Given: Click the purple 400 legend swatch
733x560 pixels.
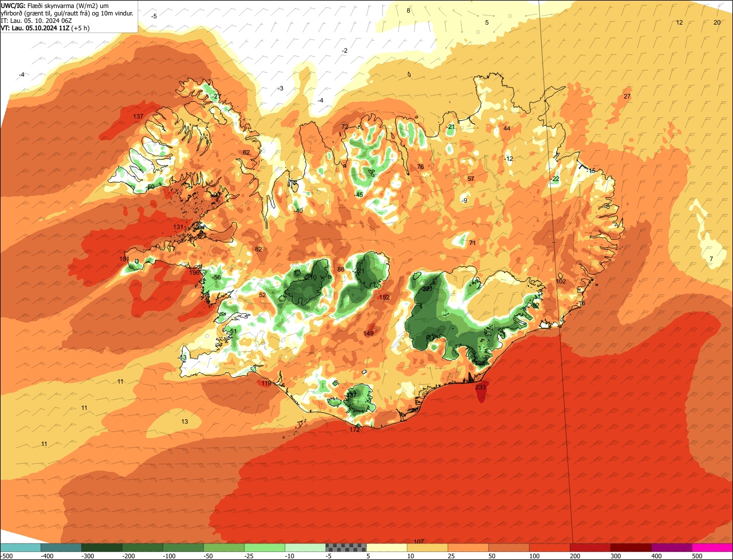Looking at the screenshot, I should tap(671, 547).
